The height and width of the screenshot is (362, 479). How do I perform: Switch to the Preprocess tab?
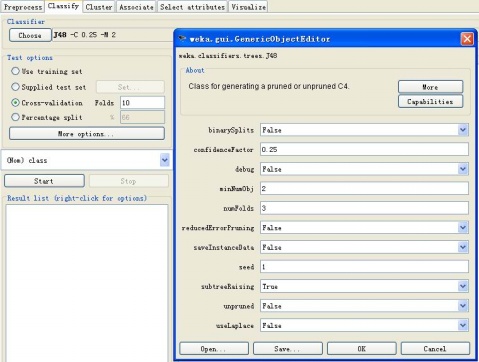point(22,7)
